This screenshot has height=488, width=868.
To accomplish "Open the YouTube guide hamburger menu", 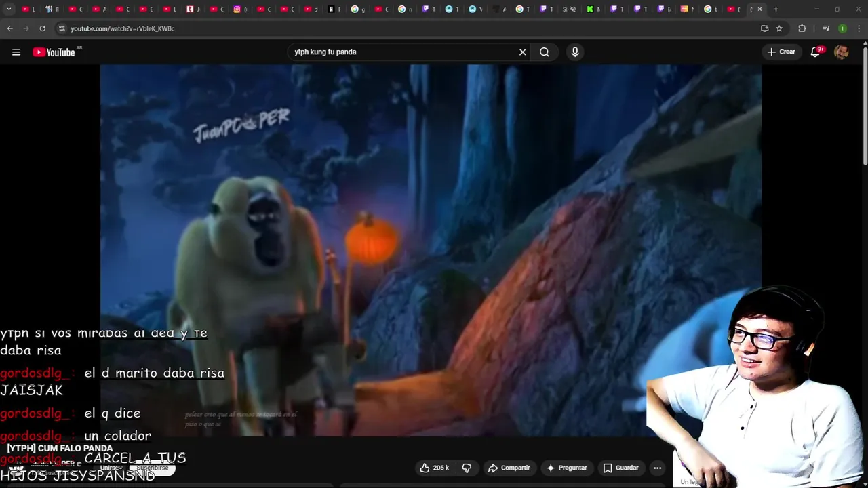I will coord(16,52).
